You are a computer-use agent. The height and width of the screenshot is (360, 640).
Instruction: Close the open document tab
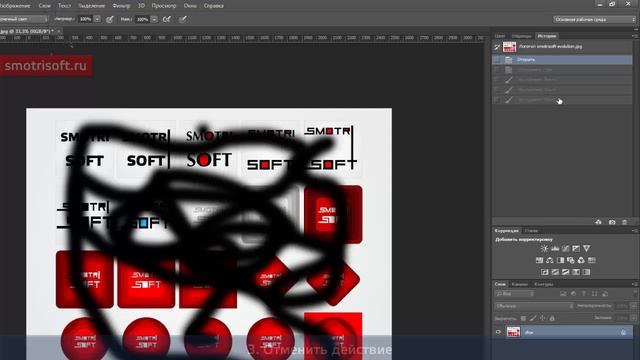[59, 31]
